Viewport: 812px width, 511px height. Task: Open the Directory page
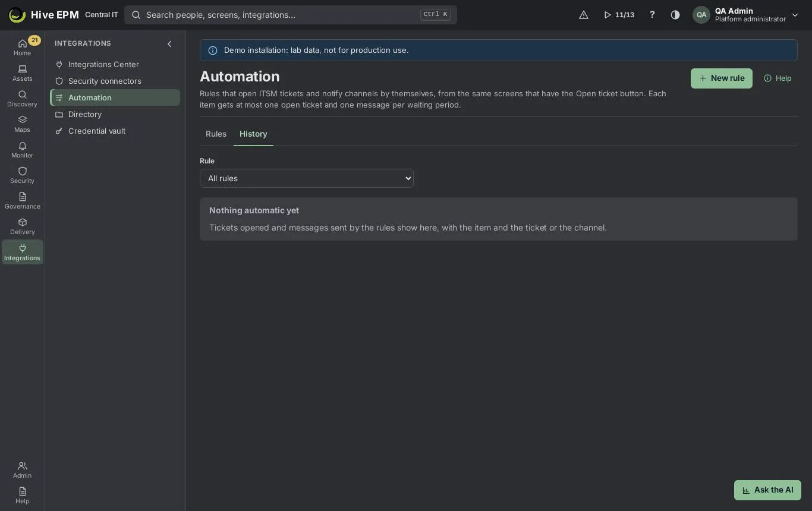tap(115, 114)
